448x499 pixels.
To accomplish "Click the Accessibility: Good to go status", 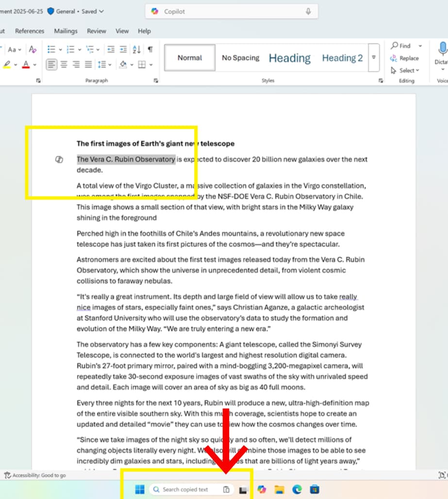I will (x=35, y=475).
